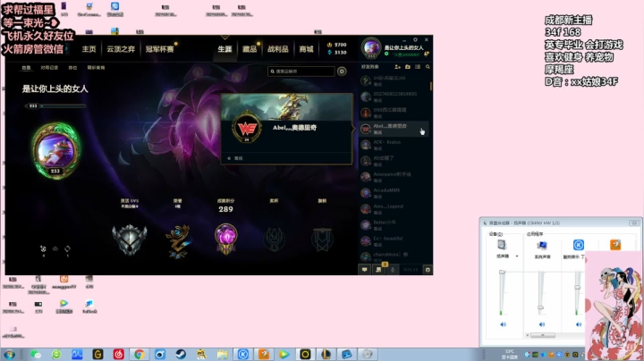The image size is (644, 361).
Task: Open the 主页 home tab
Action: pos(89,49)
